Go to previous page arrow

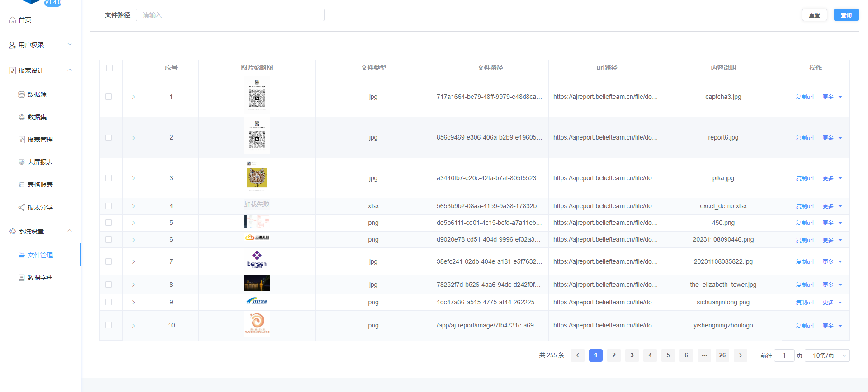577,355
